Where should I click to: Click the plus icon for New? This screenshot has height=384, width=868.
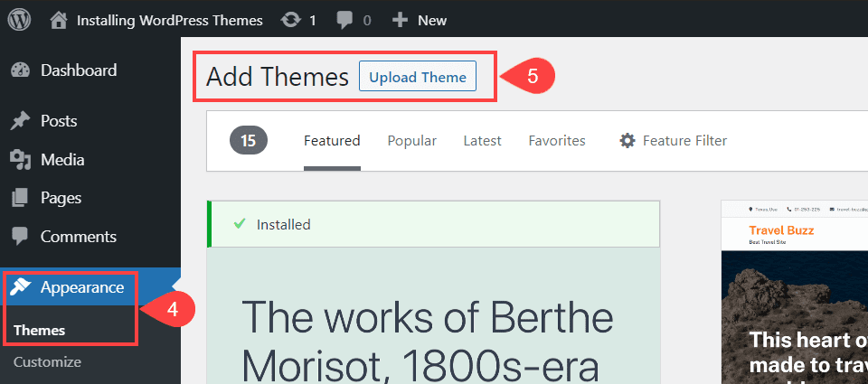pyautogui.click(x=400, y=21)
